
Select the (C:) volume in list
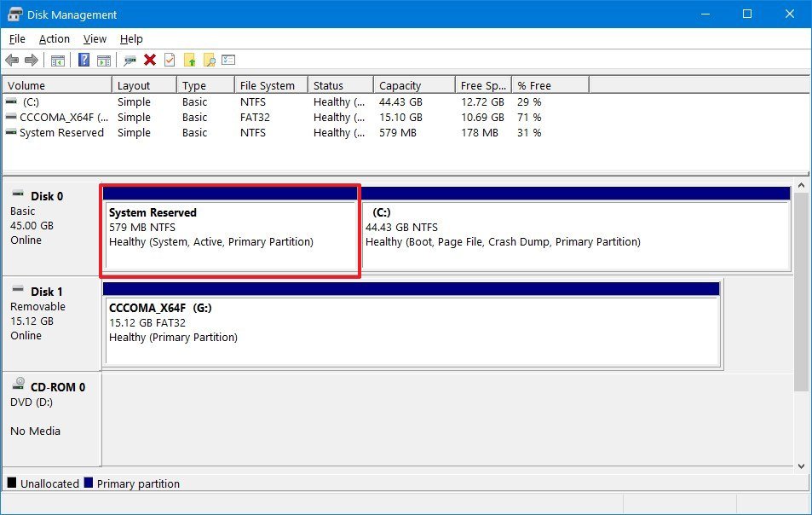pos(31,102)
